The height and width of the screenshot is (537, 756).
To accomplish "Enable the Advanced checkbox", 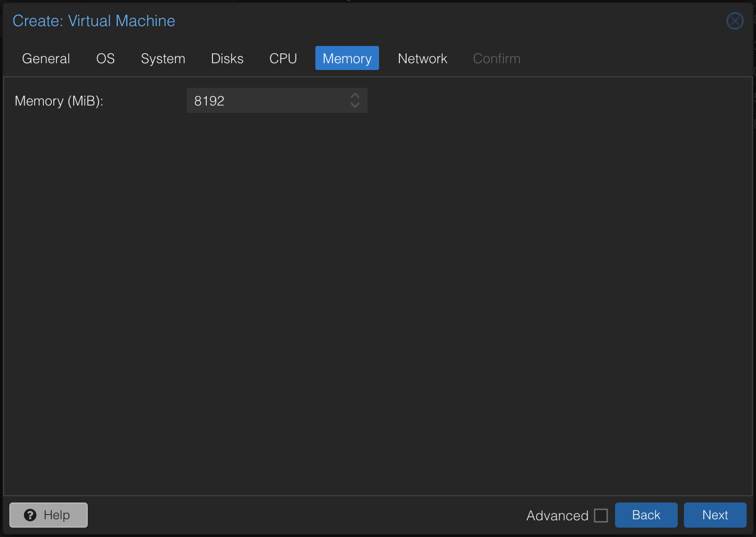I will click(x=601, y=515).
